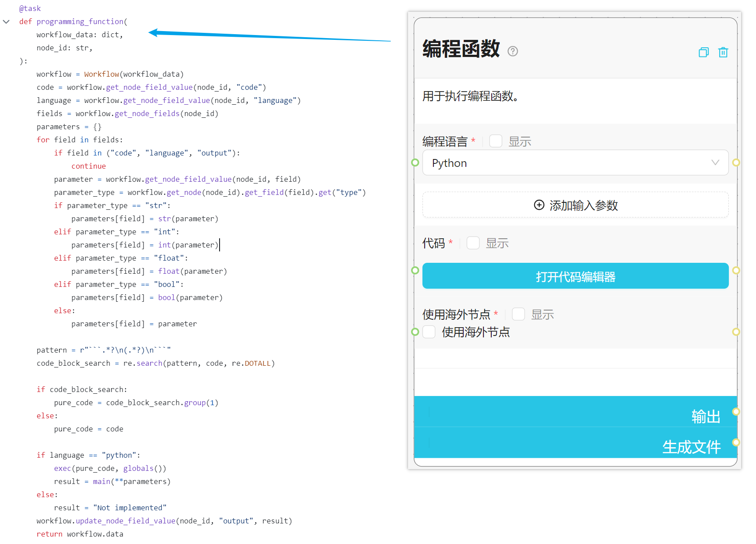Click the line 'exec(pure_code, globals())'
Screen dimensions: 756x544
pos(110,468)
